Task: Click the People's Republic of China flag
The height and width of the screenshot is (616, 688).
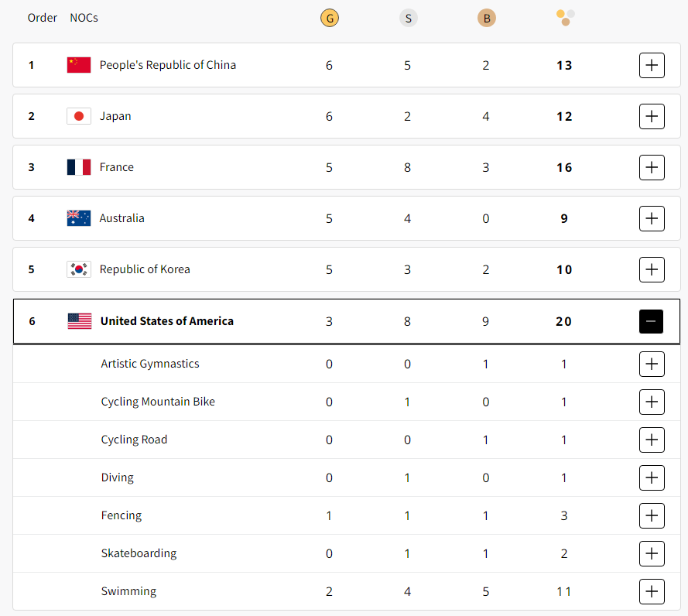Action: pyautogui.click(x=79, y=65)
